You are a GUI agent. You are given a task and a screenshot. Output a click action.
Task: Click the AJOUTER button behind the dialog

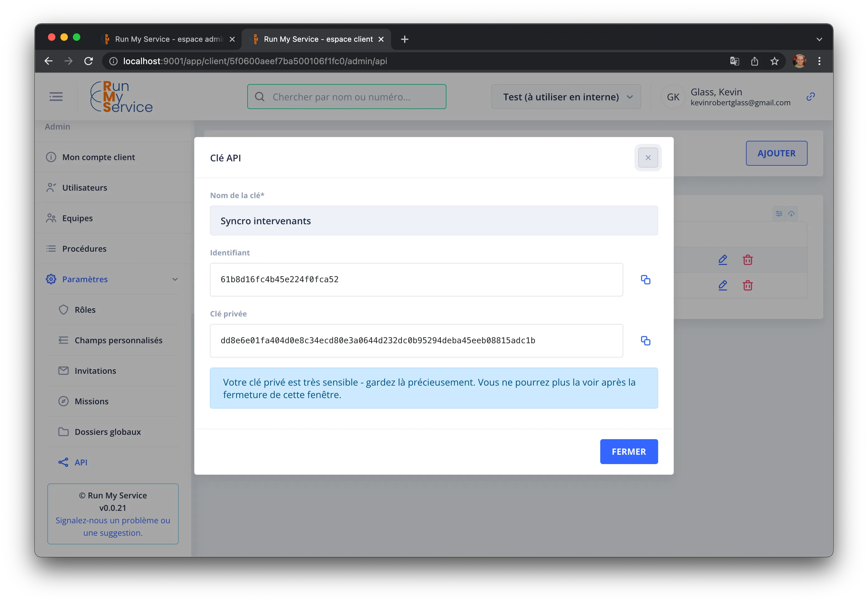[x=776, y=153]
